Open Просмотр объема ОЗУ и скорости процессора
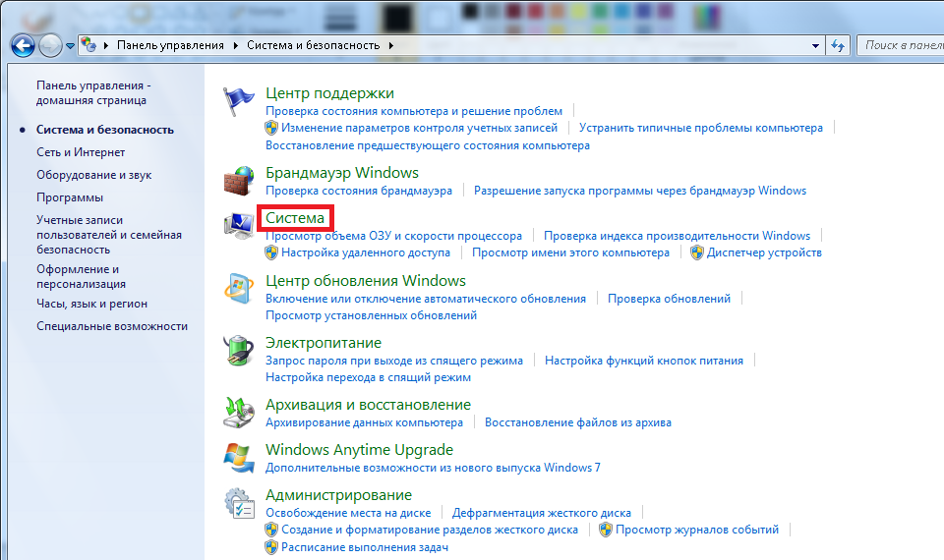Image resolution: width=944 pixels, height=560 pixels. pos(393,236)
